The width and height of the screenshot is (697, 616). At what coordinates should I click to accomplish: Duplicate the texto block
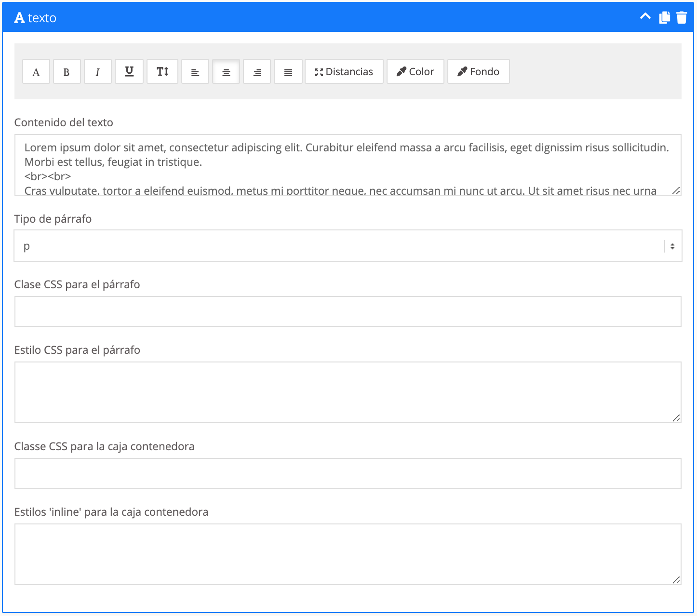click(x=665, y=17)
